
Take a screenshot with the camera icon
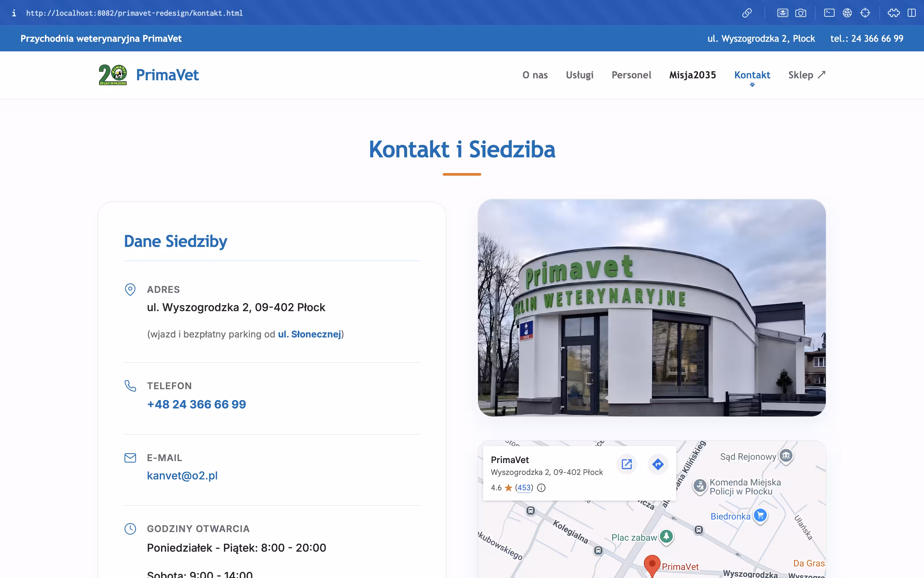801,13
